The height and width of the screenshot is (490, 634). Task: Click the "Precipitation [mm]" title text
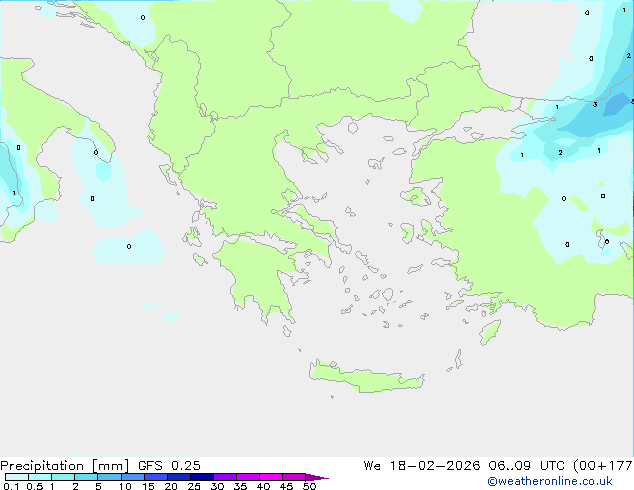(x=64, y=466)
